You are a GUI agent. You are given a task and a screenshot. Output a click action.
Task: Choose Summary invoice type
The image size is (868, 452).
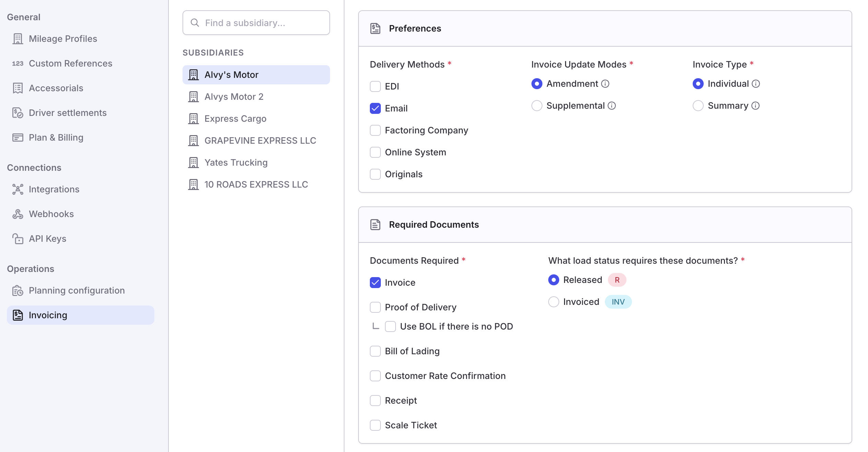pos(698,106)
